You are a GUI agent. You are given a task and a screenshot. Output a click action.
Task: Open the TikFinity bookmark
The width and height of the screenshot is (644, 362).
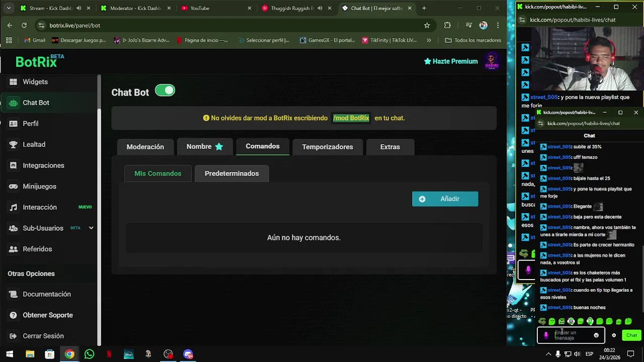click(389, 40)
